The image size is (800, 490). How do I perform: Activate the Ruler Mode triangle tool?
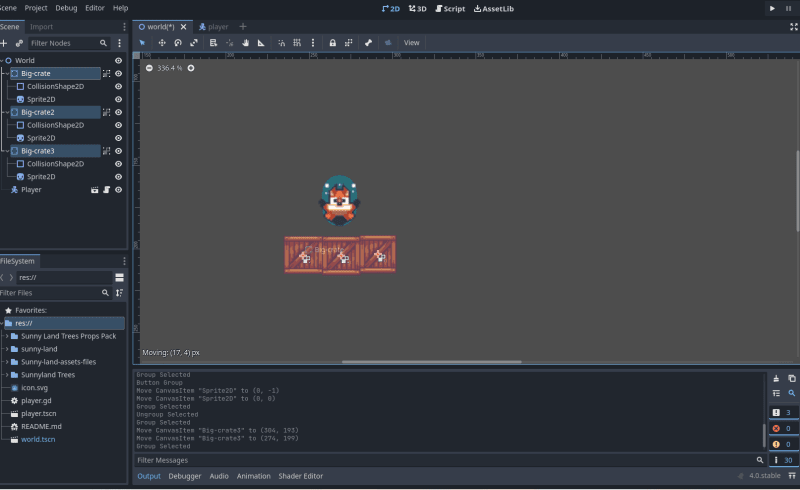tap(261, 43)
